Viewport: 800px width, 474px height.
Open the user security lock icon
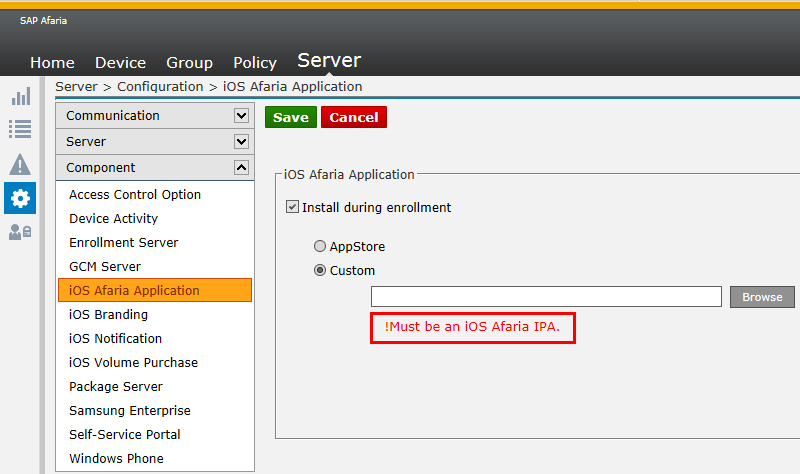(x=20, y=232)
